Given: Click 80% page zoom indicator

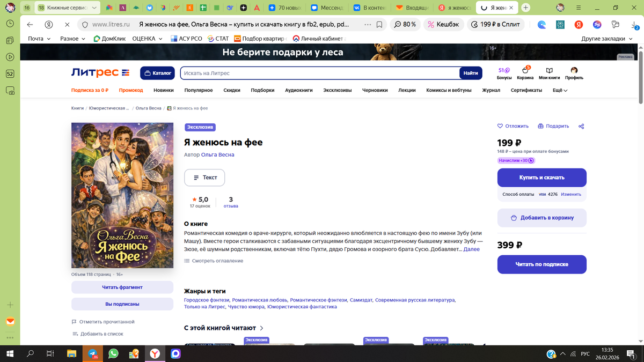Looking at the screenshot, I should pyautogui.click(x=405, y=25).
